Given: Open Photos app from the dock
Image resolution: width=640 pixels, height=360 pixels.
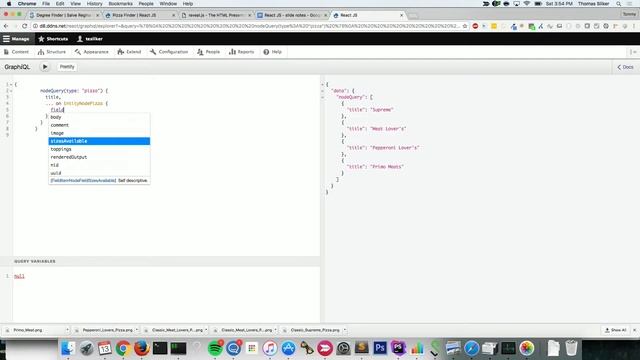Looking at the screenshot, I should coord(527,348).
